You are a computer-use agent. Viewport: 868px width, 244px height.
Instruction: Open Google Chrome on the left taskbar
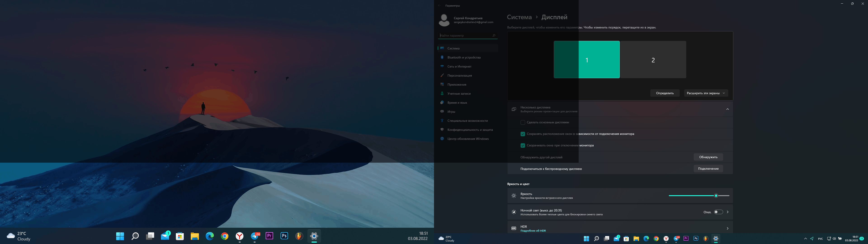click(x=225, y=236)
